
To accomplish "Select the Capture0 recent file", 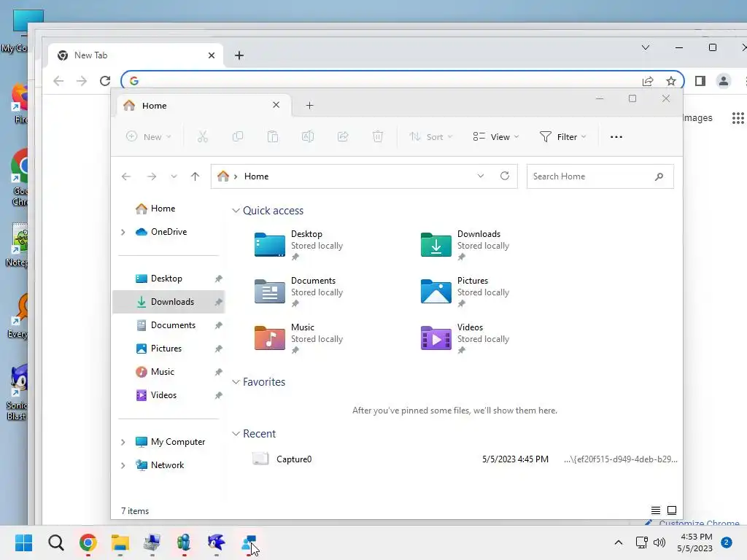I will (x=465, y=459).
